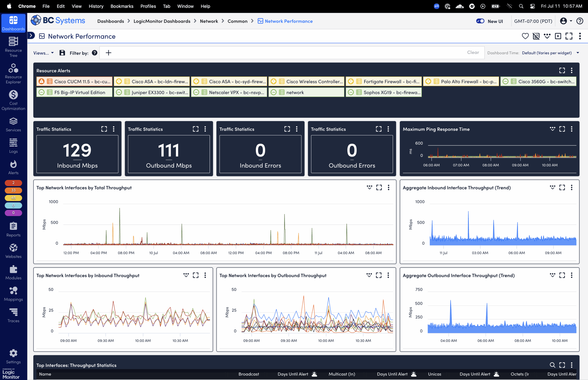Viewport: 588px width, 380px height.
Task: Open Sophos XG19 resource tile
Action: click(384, 92)
